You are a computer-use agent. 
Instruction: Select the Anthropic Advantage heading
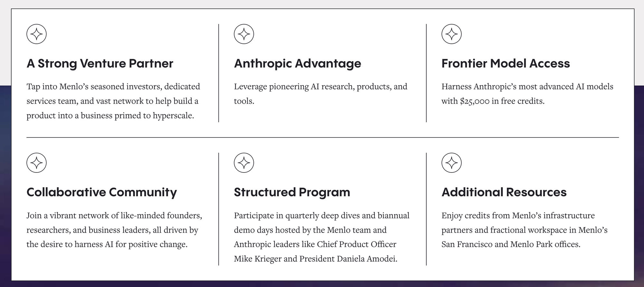tap(298, 63)
